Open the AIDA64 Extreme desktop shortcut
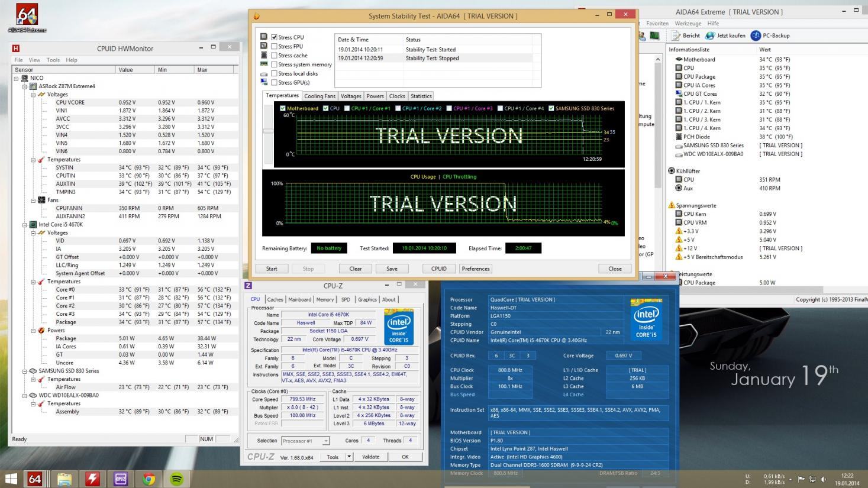The image size is (868, 488). click(x=27, y=18)
